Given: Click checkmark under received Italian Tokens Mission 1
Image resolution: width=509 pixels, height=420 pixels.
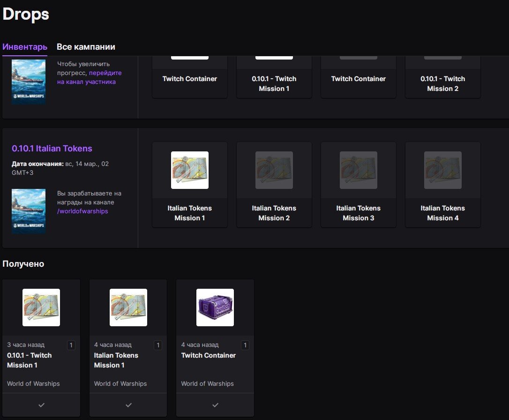Looking at the screenshot, I should tap(128, 405).
